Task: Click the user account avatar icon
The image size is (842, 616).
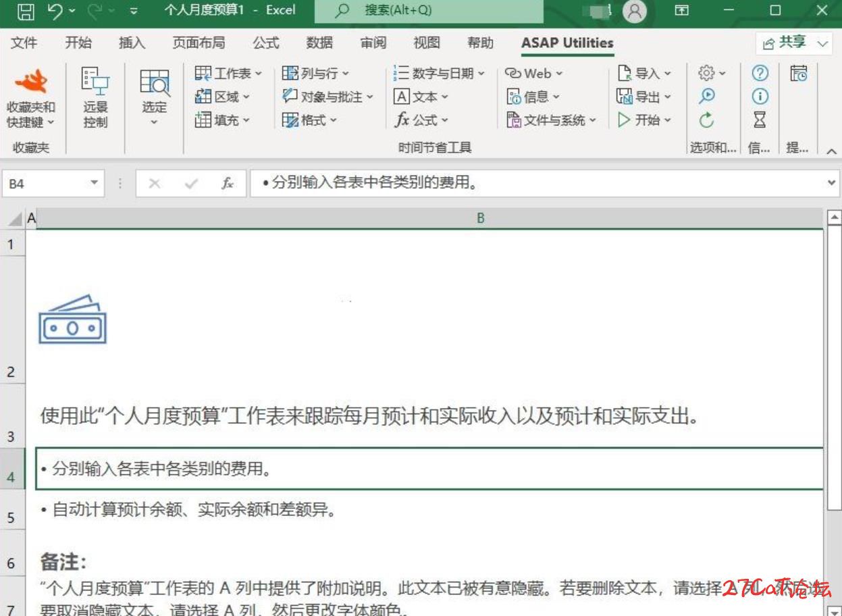Action: 634,11
